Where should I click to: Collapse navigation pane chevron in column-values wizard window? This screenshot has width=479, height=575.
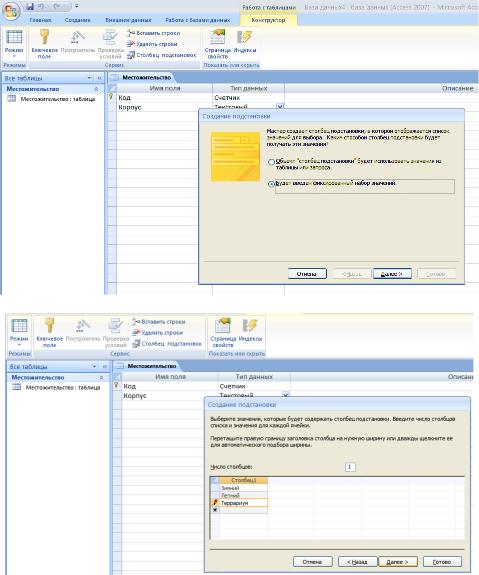click(x=105, y=366)
